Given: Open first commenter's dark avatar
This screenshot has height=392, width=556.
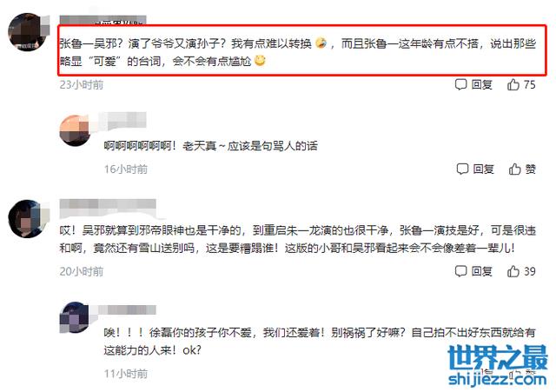Looking at the screenshot, I should [27, 32].
